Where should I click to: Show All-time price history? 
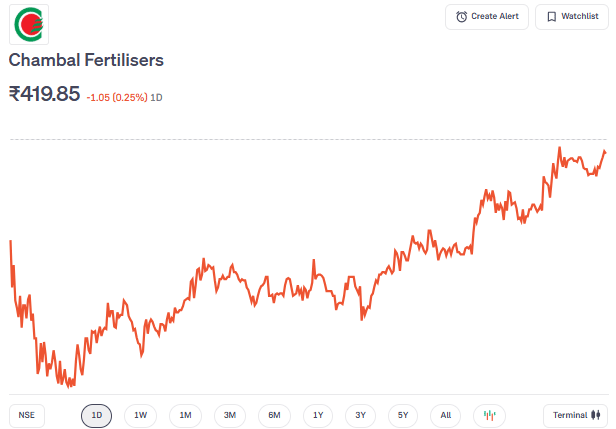coord(446,415)
